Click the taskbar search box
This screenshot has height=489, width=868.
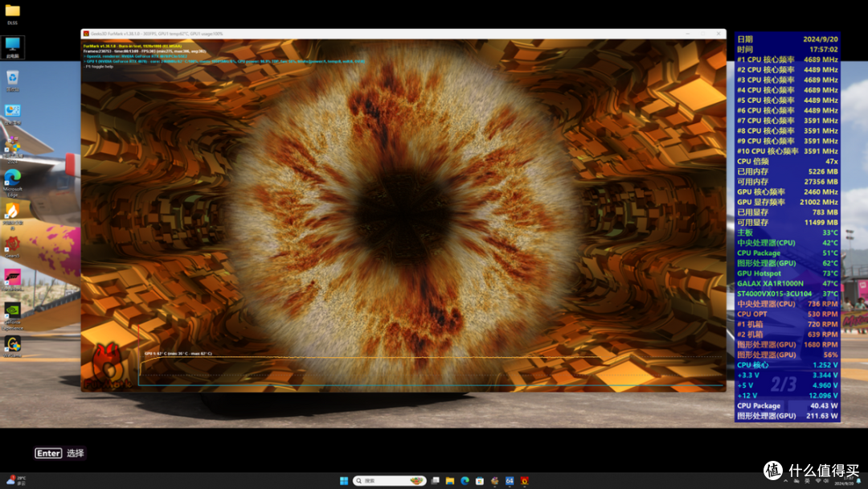(390, 481)
